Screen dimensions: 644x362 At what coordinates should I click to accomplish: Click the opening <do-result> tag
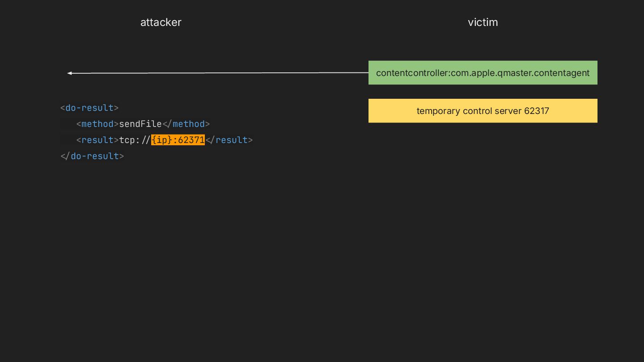tap(89, 108)
